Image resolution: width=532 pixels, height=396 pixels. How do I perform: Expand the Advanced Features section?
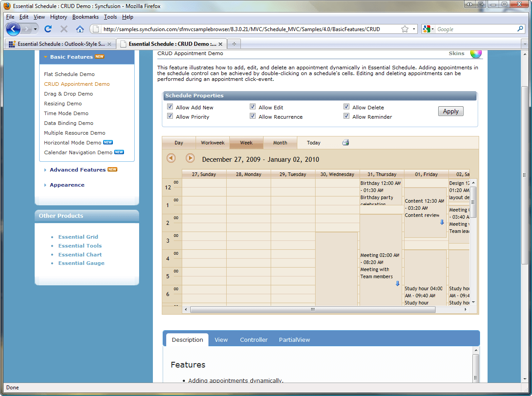point(77,170)
